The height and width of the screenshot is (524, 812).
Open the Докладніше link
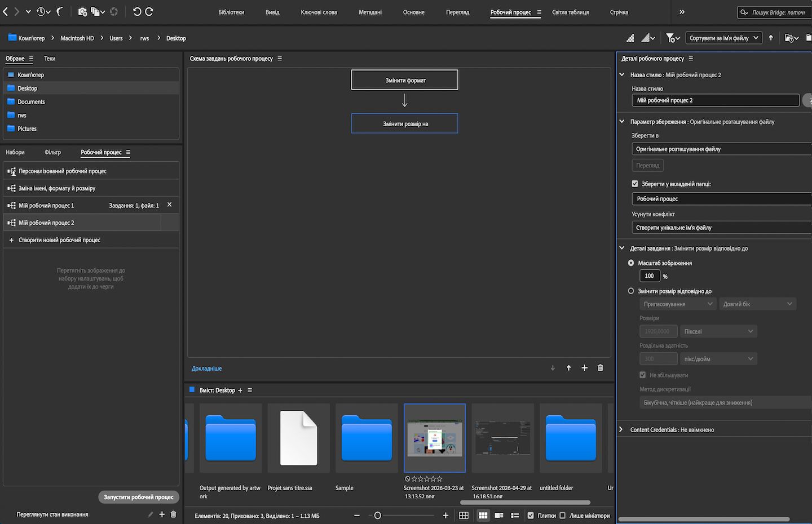click(x=207, y=368)
